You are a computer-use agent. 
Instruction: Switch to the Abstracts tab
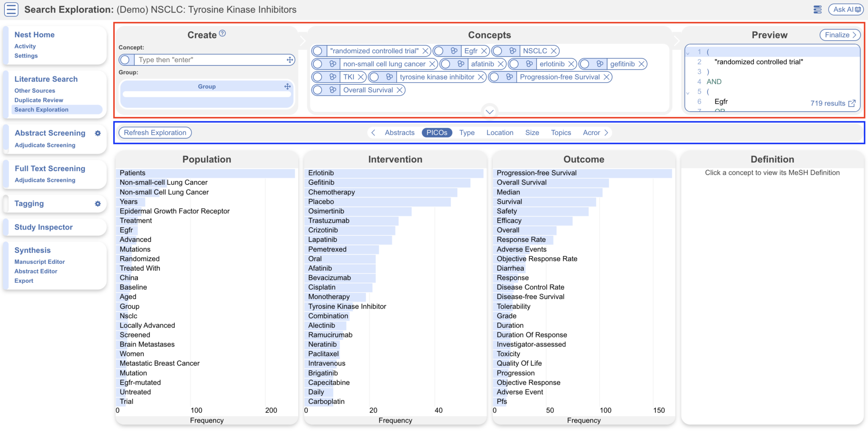click(x=400, y=133)
